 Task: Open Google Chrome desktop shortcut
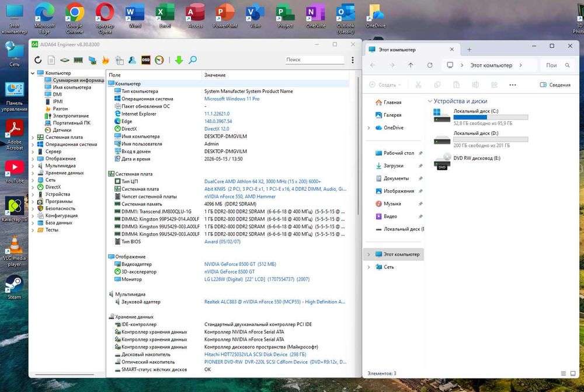pyautogui.click(x=75, y=19)
